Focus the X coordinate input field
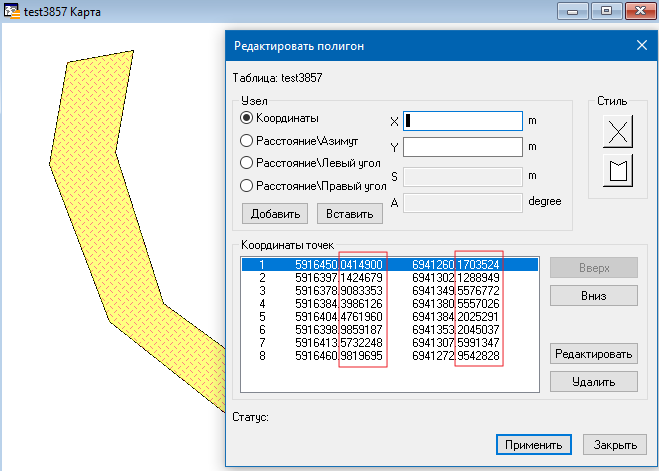Screen dimensions: 659x471 [x=462, y=121]
